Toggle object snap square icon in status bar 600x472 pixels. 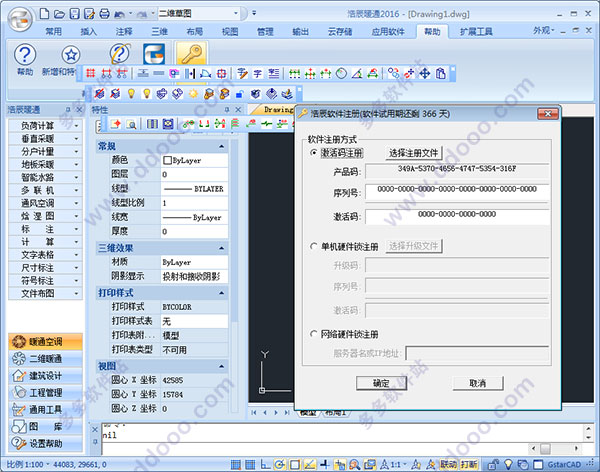295,464
